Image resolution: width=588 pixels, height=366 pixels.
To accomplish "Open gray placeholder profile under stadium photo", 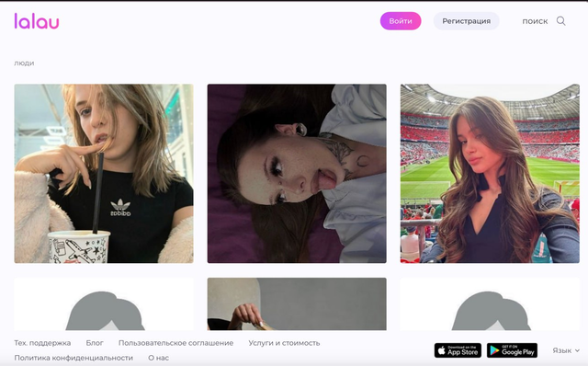I will click(490, 304).
